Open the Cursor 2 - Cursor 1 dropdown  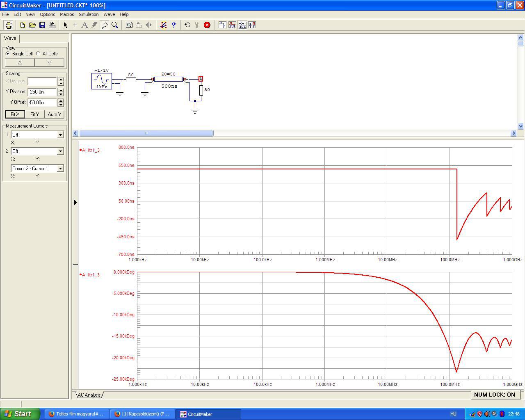point(37,168)
